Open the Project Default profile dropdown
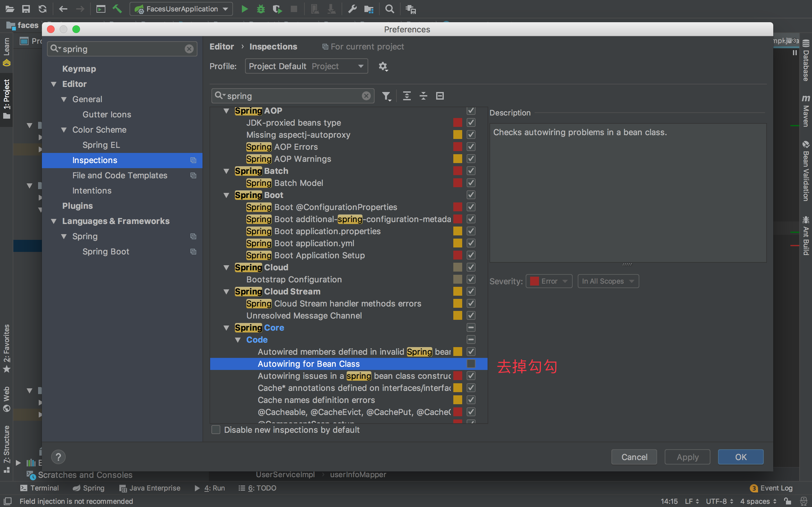 [x=306, y=66]
